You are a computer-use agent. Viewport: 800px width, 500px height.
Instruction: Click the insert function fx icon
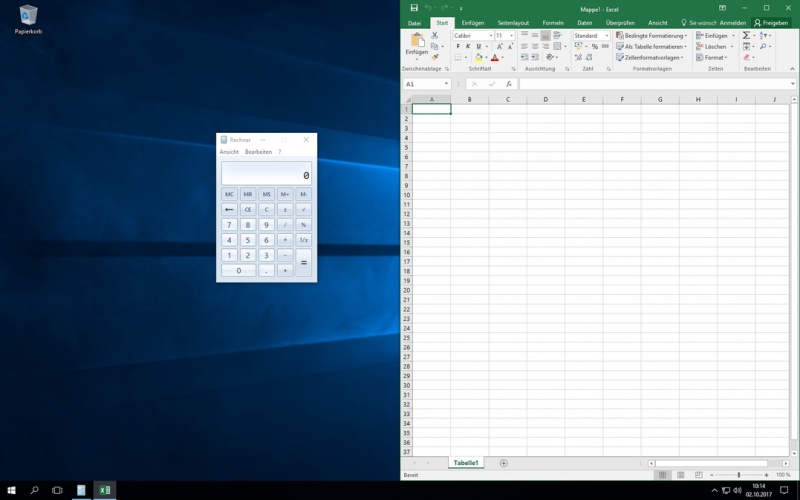509,84
